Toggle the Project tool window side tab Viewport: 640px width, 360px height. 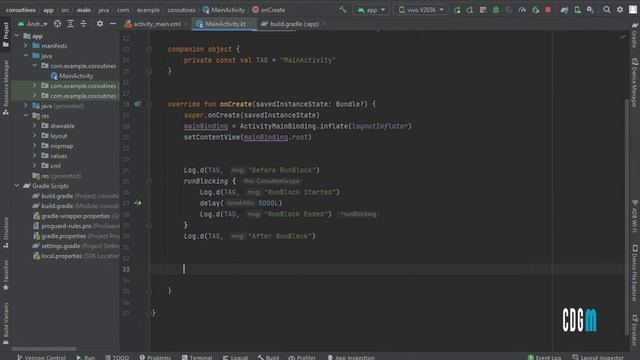6,34
